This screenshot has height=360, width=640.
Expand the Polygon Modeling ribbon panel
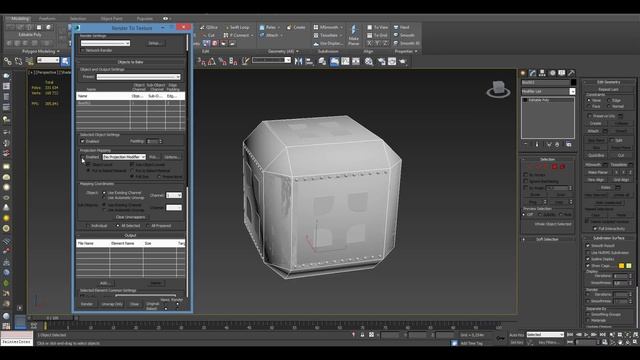pyautogui.click(x=40, y=51)
